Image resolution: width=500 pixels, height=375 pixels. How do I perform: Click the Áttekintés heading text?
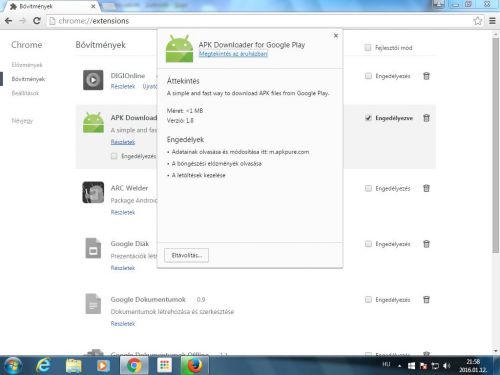[x=183, y=81]
